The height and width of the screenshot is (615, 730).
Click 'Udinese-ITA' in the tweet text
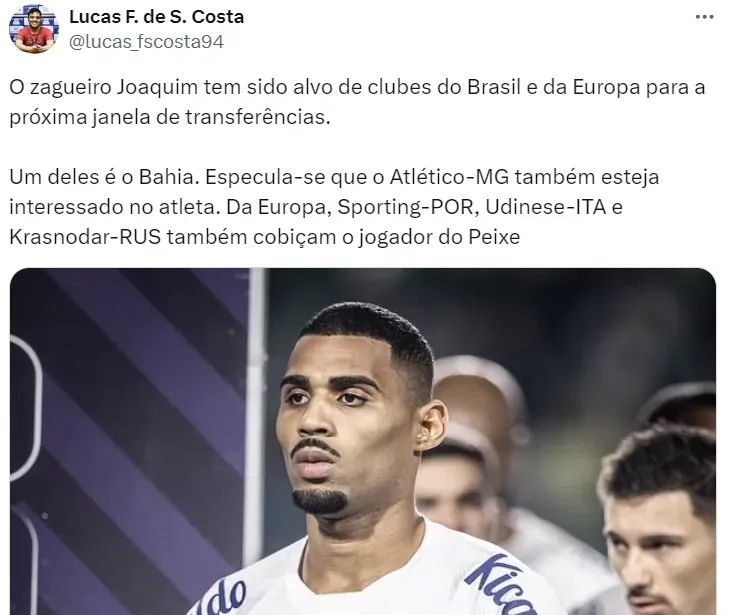(546, 208)
